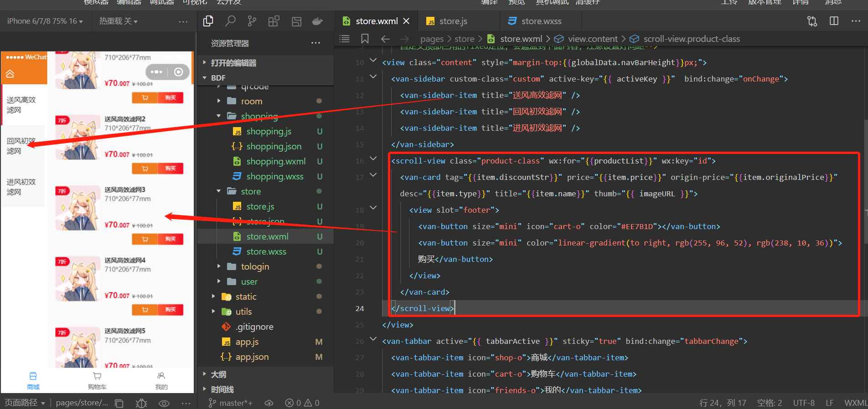This screenshot has width=868, height=409.
Task: Toggle the hot reload 热重载 setting
Action: click(x=118, y=21)
